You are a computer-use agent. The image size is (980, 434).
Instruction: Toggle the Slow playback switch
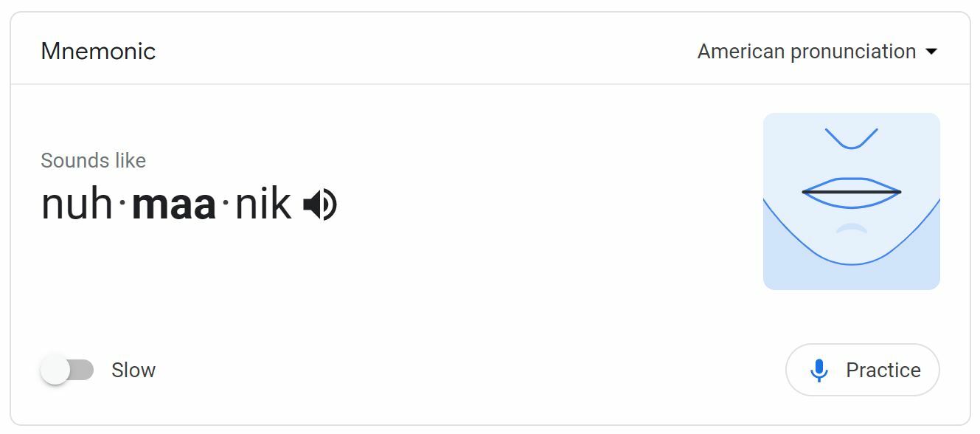click(x=67, y=370)
